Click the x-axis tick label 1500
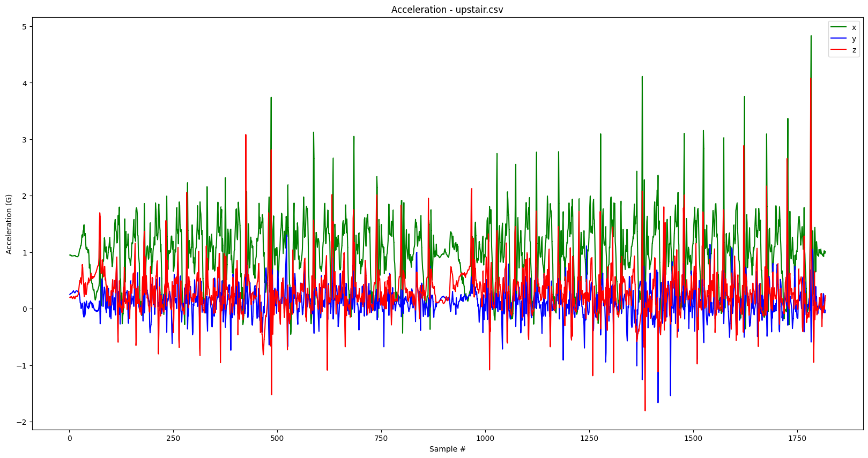 coord(693,438)
